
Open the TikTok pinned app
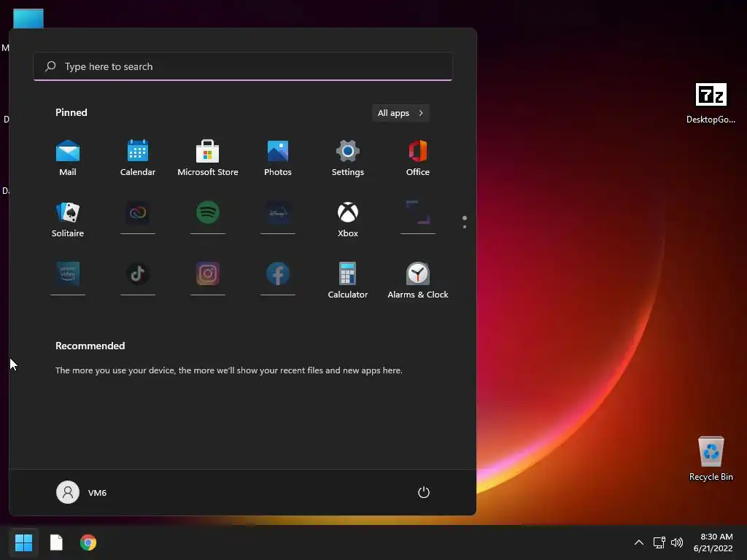(x=138, y=274)
